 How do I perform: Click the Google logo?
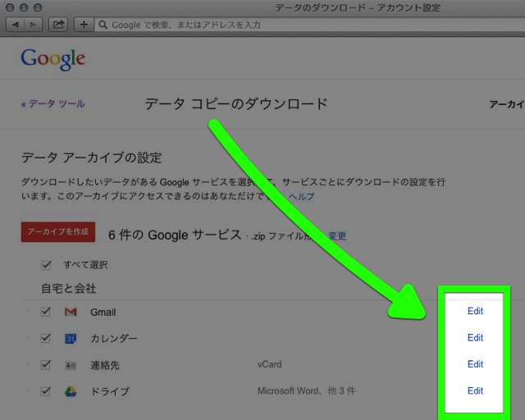pos(52,59)
